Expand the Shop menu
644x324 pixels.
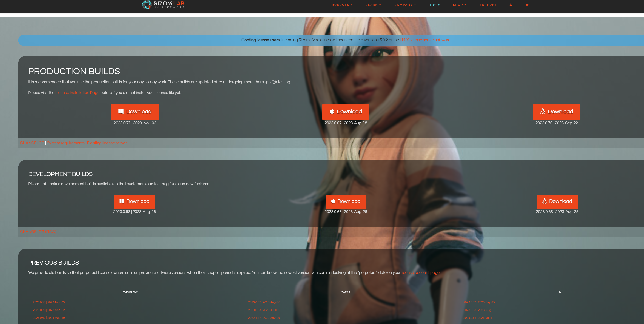[460, 5]
